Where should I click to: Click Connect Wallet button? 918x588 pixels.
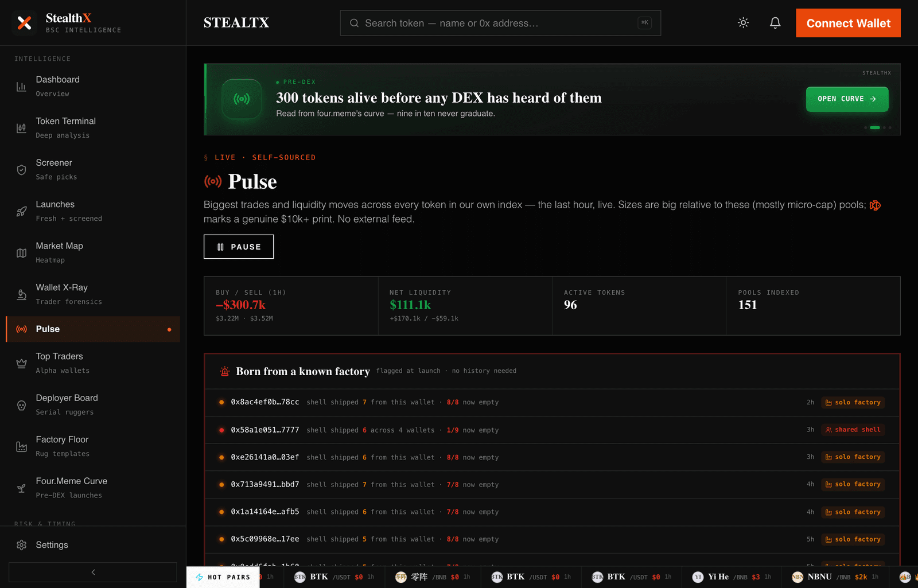[848, 23]
